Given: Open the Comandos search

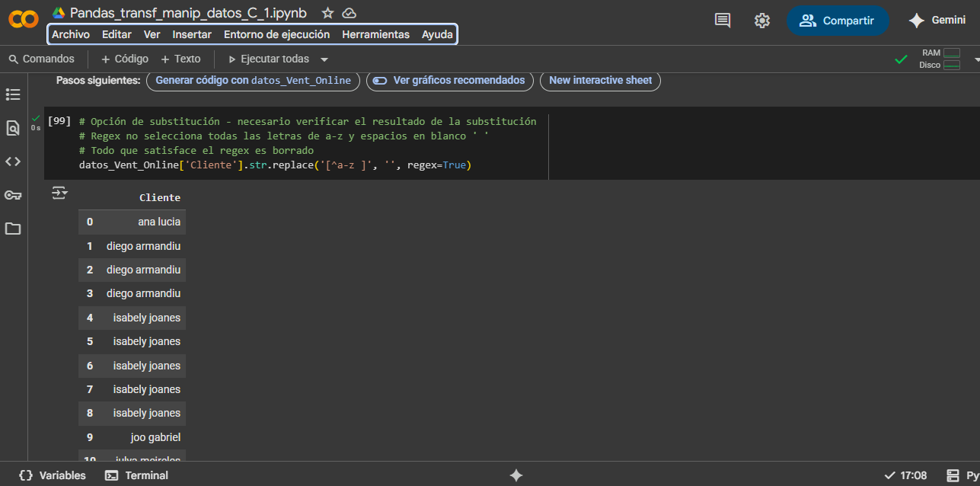Looking at the screenshot, I should click(x=41, y=59).
